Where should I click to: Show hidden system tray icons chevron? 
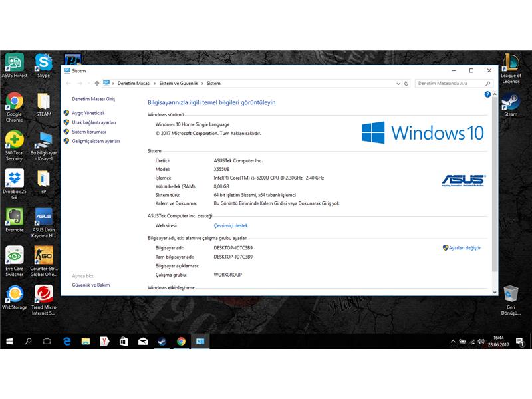click(x=453, y=342)
